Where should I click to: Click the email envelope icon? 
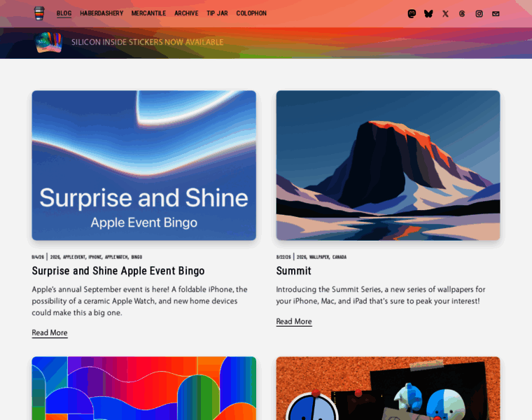[496, 13]
